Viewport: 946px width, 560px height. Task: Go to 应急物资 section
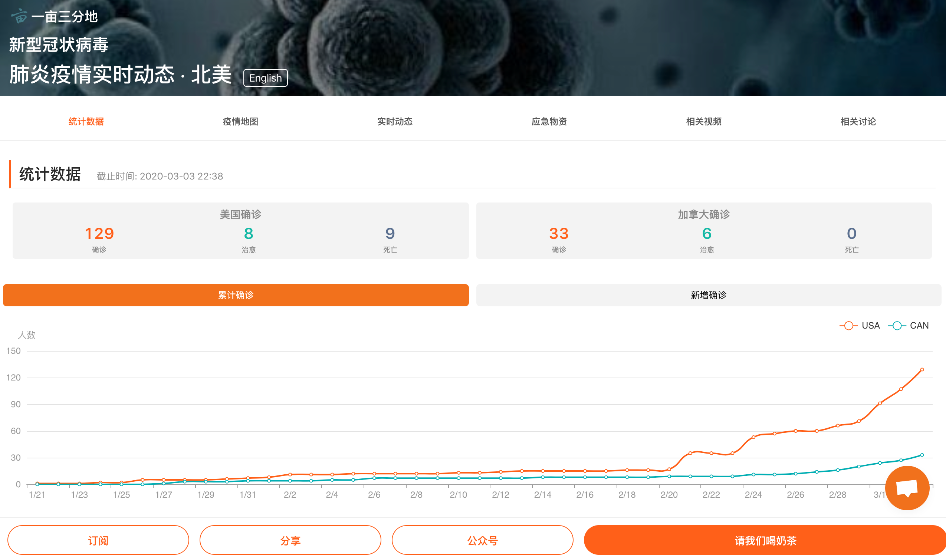(x=549, y=122)
